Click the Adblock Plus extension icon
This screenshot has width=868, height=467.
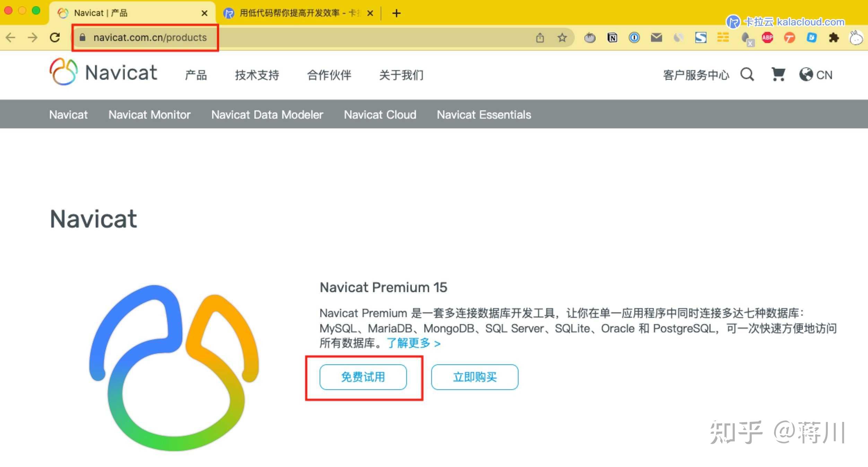pyautogui.click(x=767, y=37)
